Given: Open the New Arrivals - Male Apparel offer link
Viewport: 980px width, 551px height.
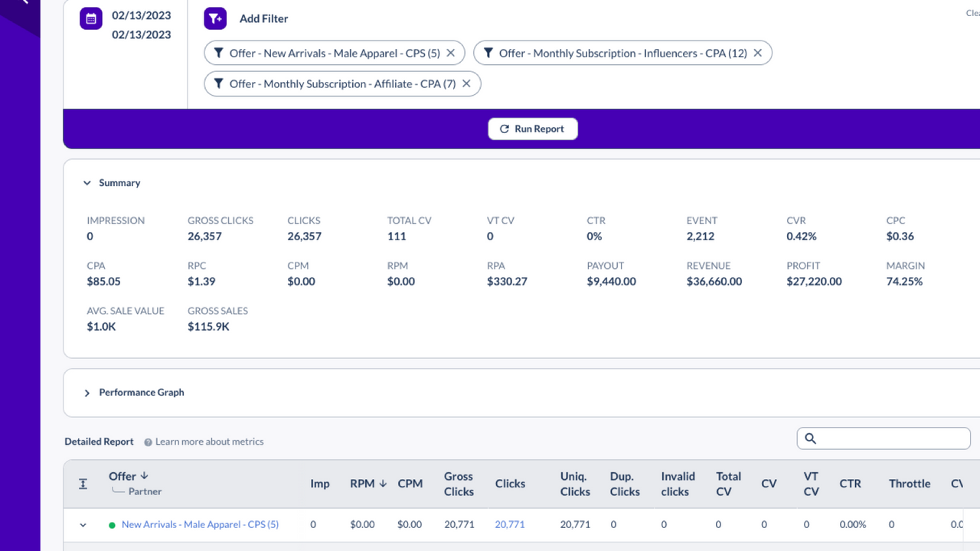Looking at the screenshot, I should pyautogui.click(x=200, y=524).
